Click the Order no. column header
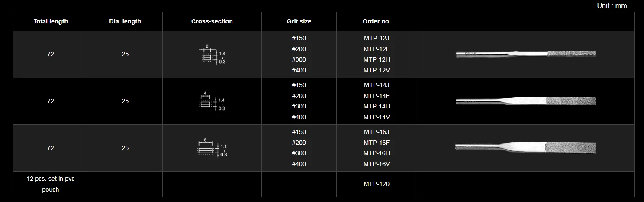 click(377, 21)
